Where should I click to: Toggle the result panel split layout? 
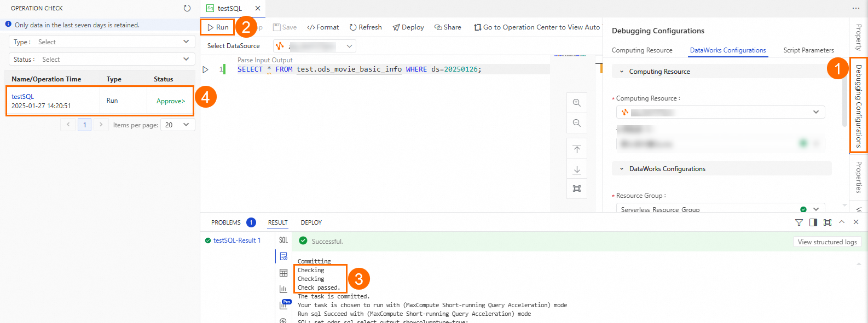(x=813, y=222)
